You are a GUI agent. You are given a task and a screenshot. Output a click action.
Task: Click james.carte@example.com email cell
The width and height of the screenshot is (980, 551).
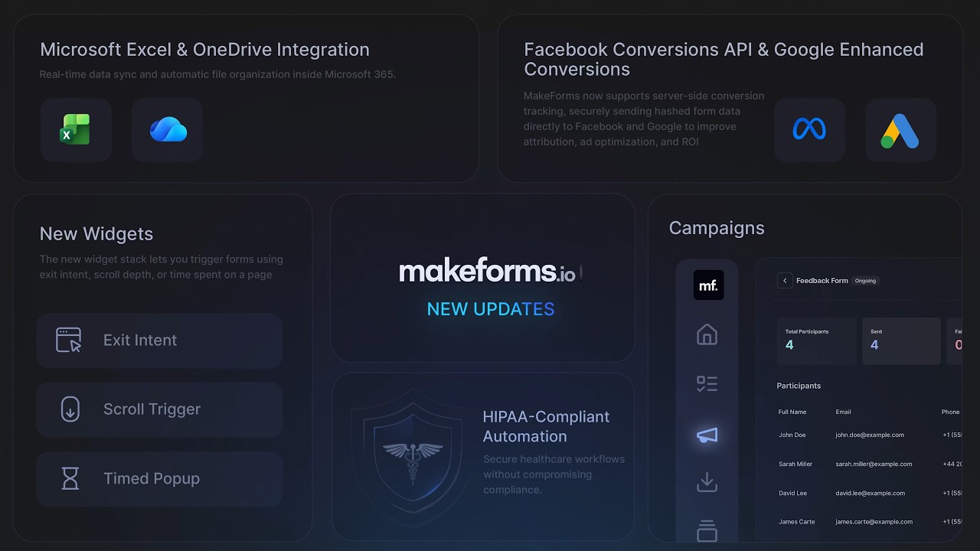(874, 522)
